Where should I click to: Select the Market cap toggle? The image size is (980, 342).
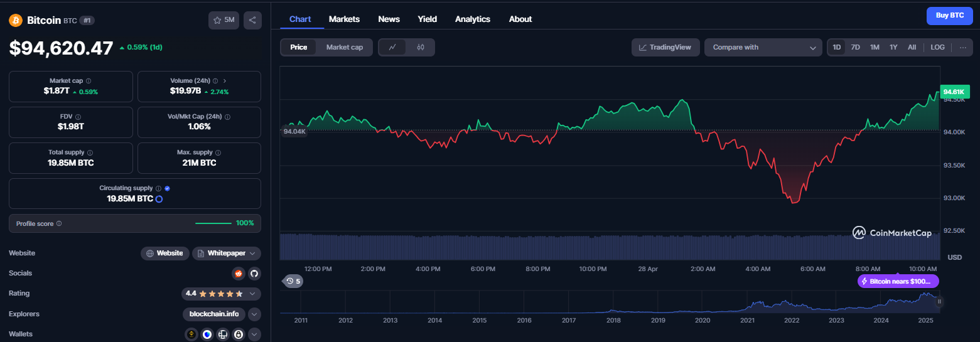[x=345, y=47]
